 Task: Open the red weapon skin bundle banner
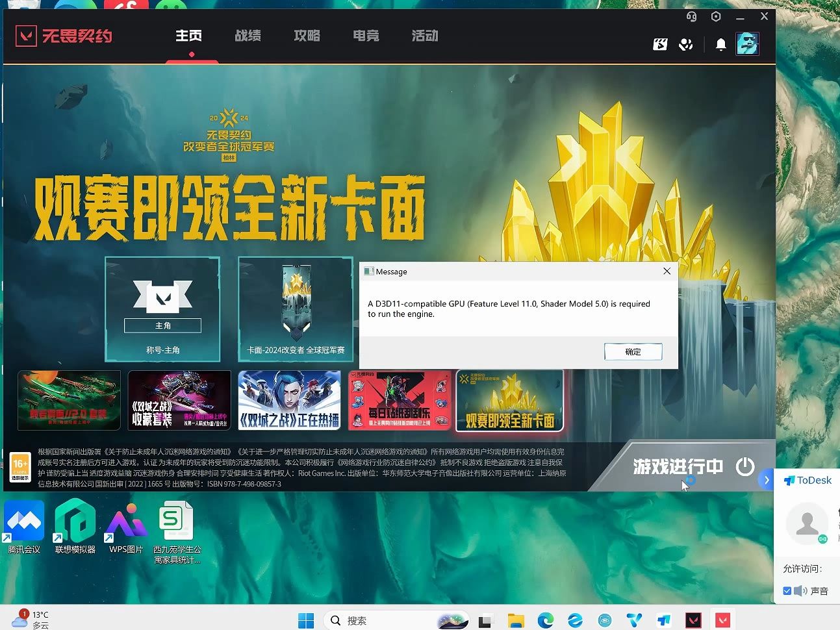point(69,400)
